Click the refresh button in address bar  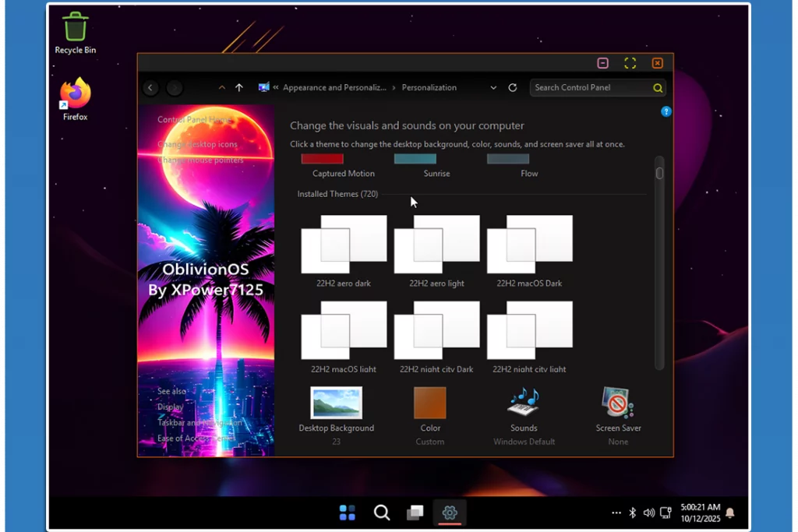click(512, 88)
